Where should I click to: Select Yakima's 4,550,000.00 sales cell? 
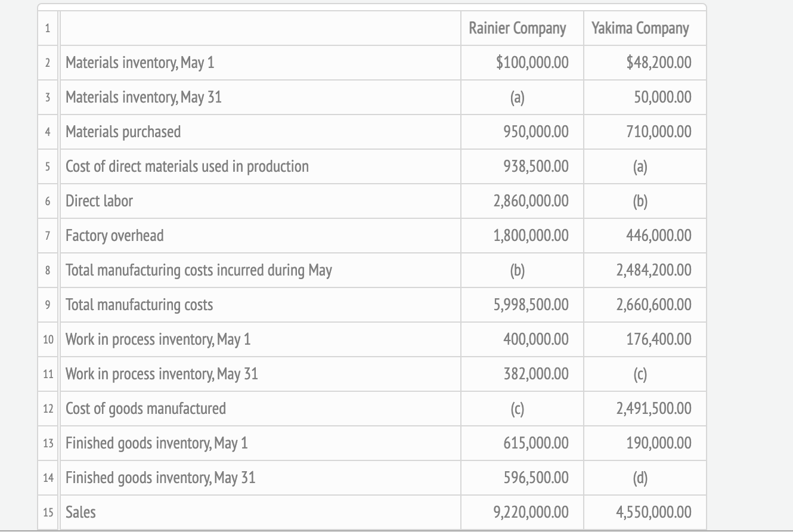(655, 512)
